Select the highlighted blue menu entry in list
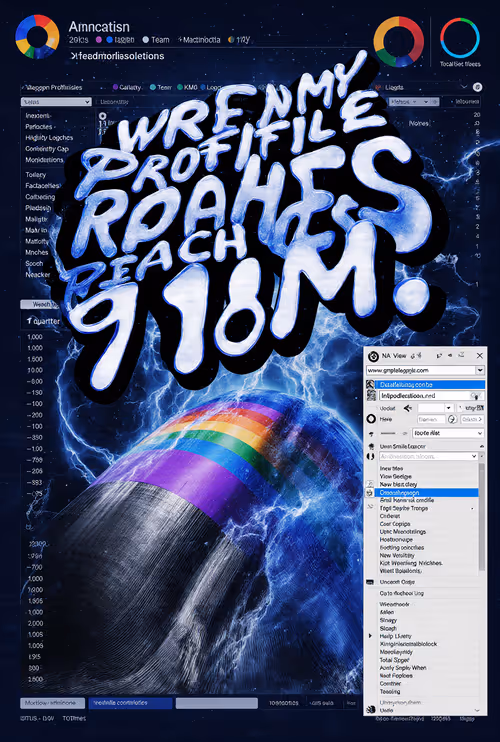This screenshot has width=500, height=742. [426, 493]
